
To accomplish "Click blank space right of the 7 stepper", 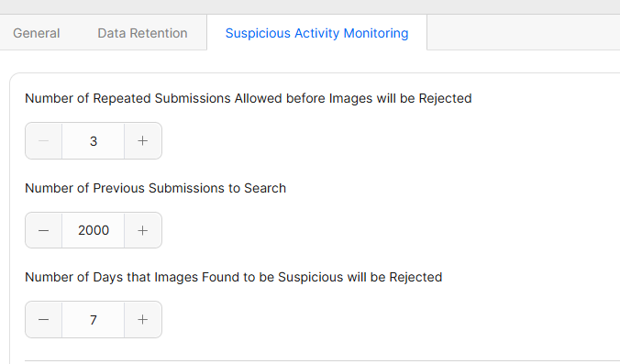I will pos(387,319).
